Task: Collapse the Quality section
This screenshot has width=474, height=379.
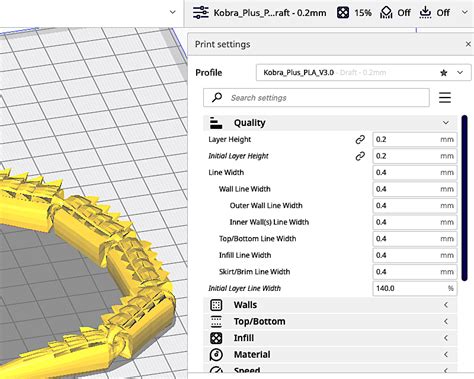Action: pos(446,123)
